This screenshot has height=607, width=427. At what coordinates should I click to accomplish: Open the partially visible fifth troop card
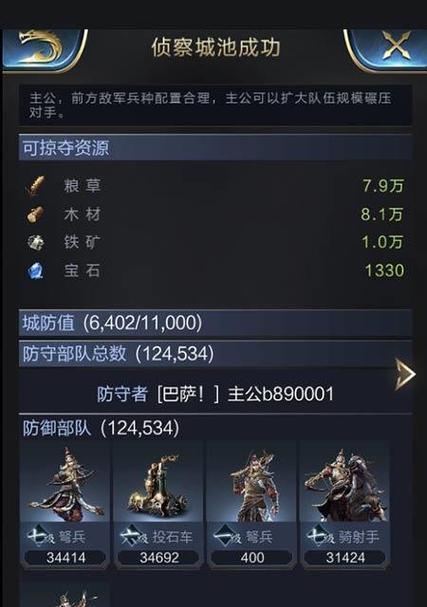click(x=65, y=594)
